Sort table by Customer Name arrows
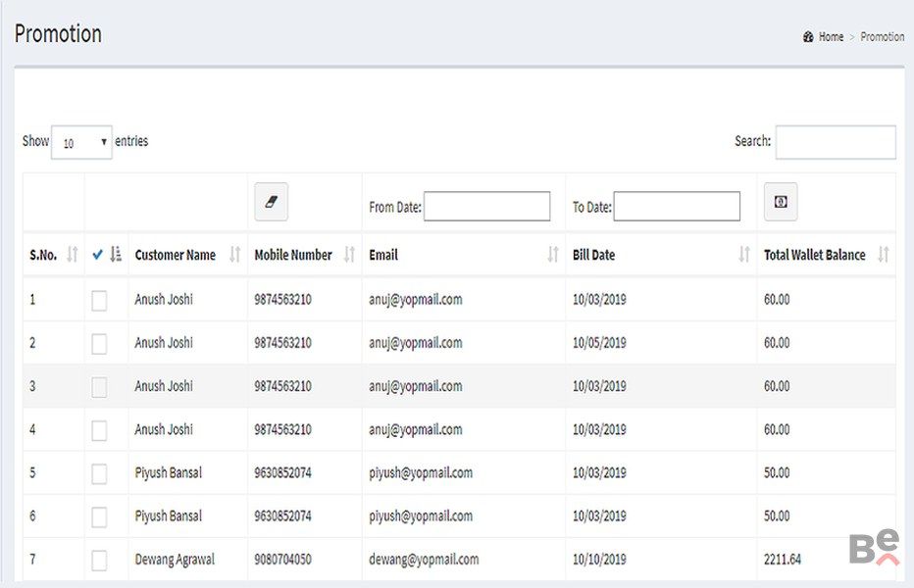The width and height of the screenshot is (914, 588). (234, 255)
